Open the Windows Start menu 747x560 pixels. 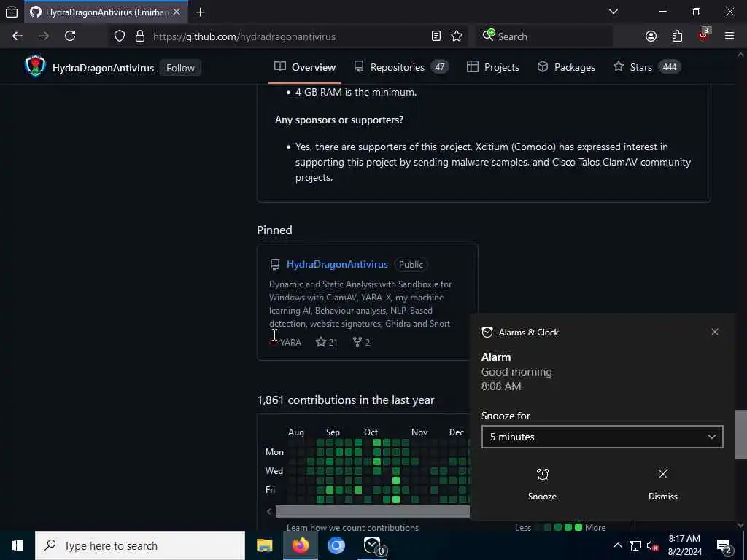click(x=18, y=545)
